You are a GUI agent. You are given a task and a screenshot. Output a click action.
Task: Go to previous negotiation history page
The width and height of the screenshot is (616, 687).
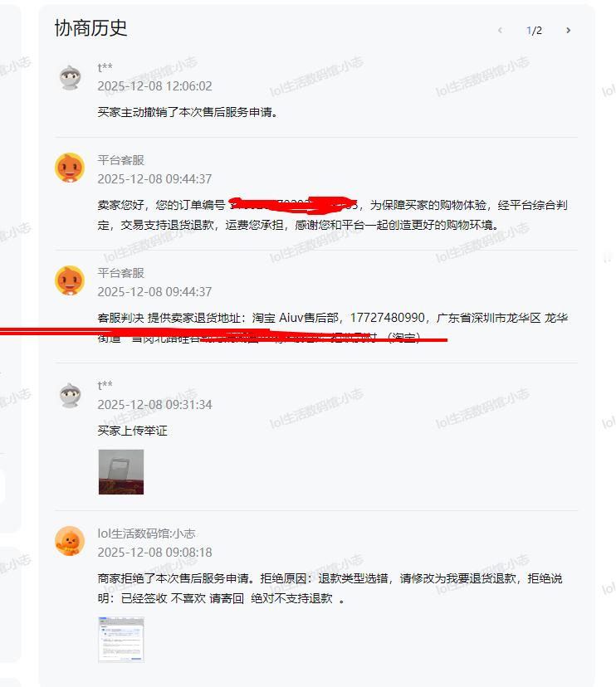(500, 30)
